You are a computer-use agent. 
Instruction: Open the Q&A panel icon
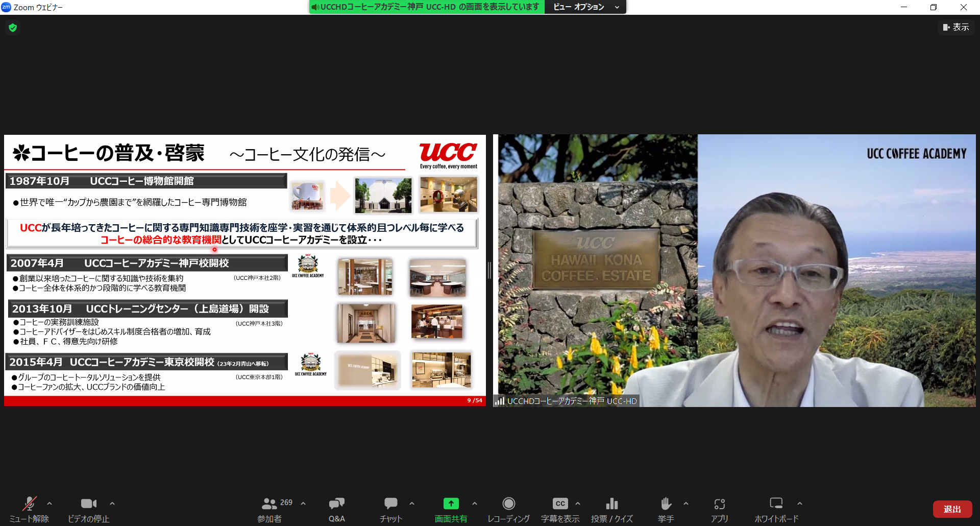pyautogui.click(x=337, y=504)
